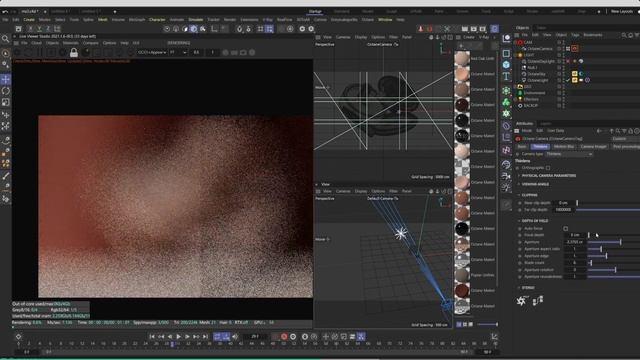Click the cube primitive icon in right tool column
Image resolution: width=640 pixels, height=360 pixels.
(x=506, y=65)
